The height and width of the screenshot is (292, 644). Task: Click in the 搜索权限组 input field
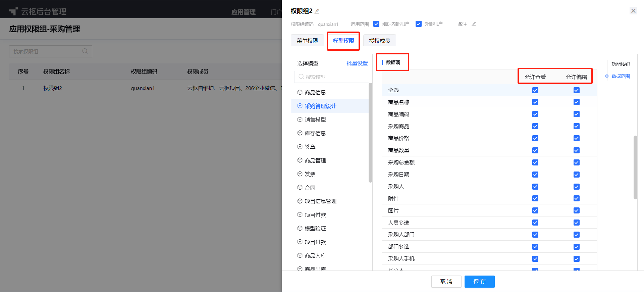(x=51, y=51)
